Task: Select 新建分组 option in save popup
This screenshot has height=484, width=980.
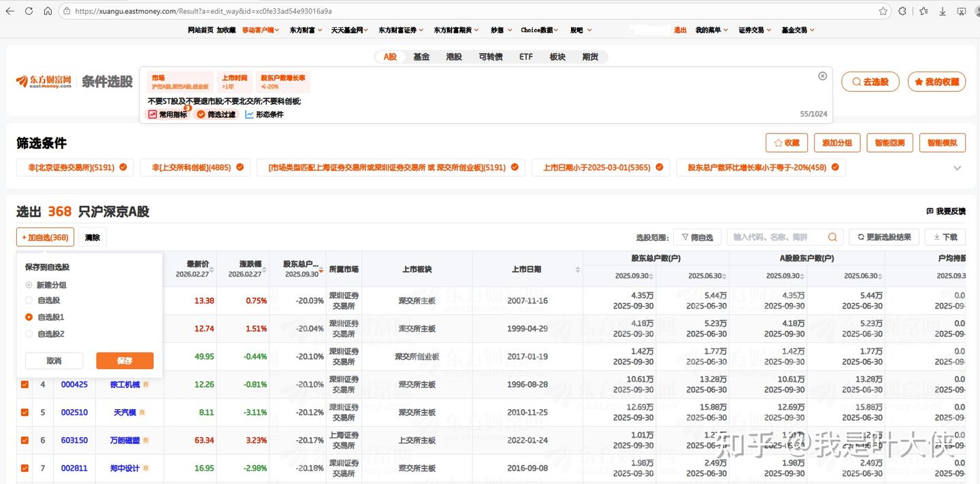Action: click(x=46, y=285)
